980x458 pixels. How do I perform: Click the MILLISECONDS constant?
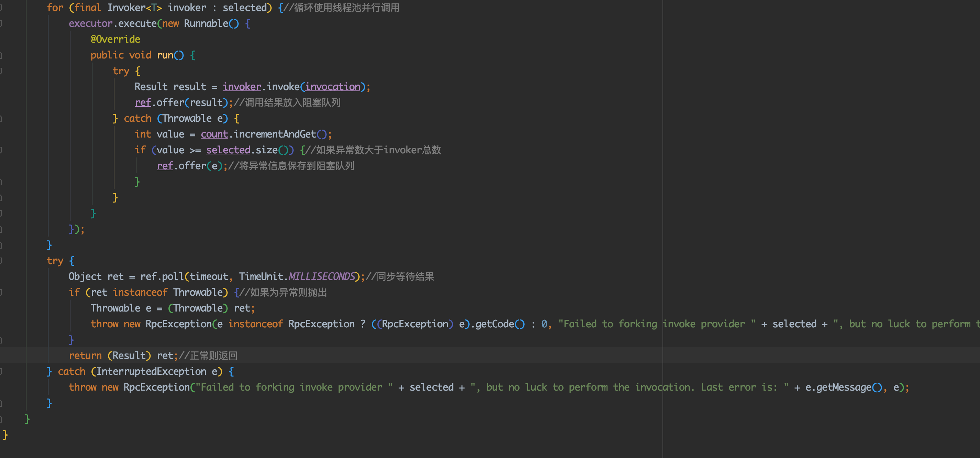pos(322,277)
